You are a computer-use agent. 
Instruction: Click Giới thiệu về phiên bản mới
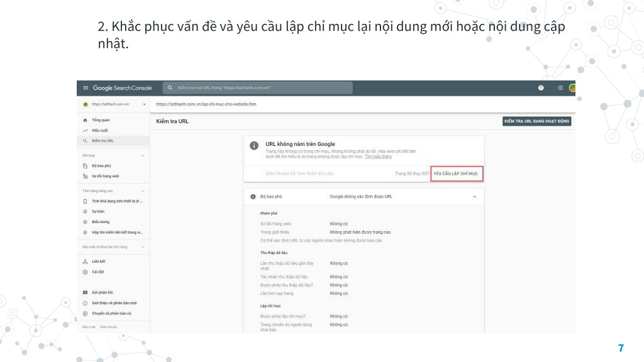point(114,303)
